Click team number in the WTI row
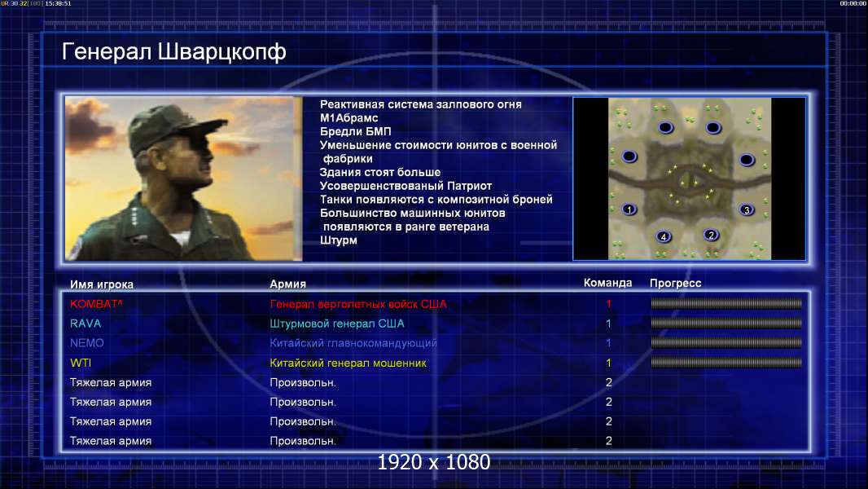Image resolution: width=868 pixels, height=489 pixels. (x=608, y=363)
